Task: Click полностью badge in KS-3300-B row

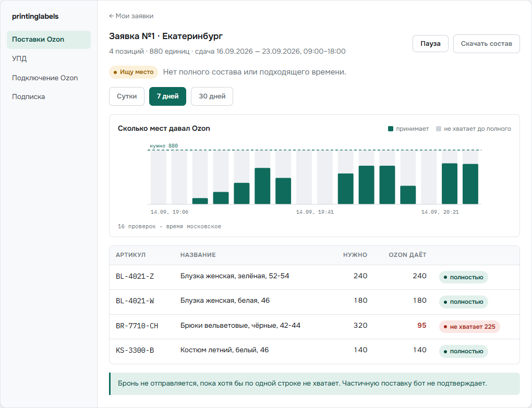Action: 464,351
